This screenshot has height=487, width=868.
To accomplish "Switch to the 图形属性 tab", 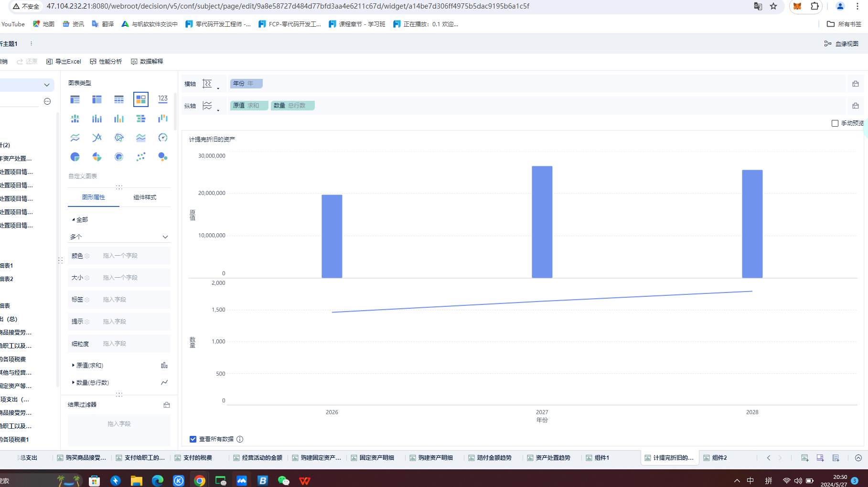I will click(x=94, y=197).
